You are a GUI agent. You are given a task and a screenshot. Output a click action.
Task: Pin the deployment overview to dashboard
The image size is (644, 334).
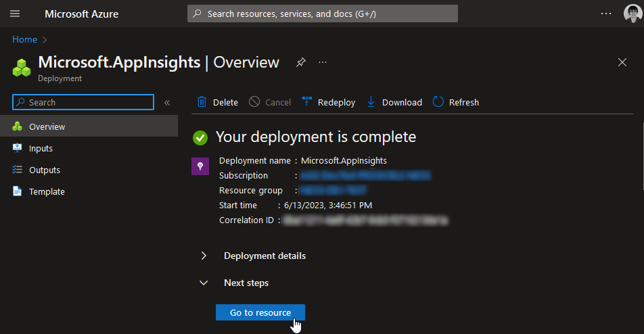pyautogui.click(x=300, y=62)
